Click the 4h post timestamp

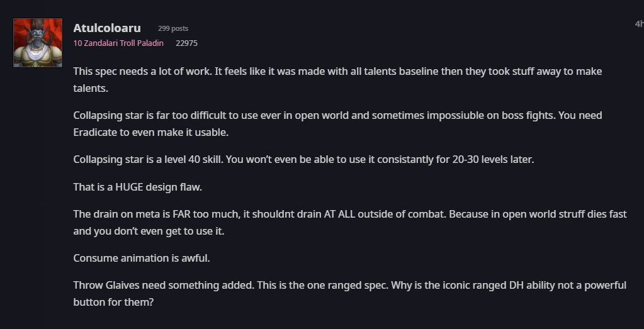tap(638, 24)
